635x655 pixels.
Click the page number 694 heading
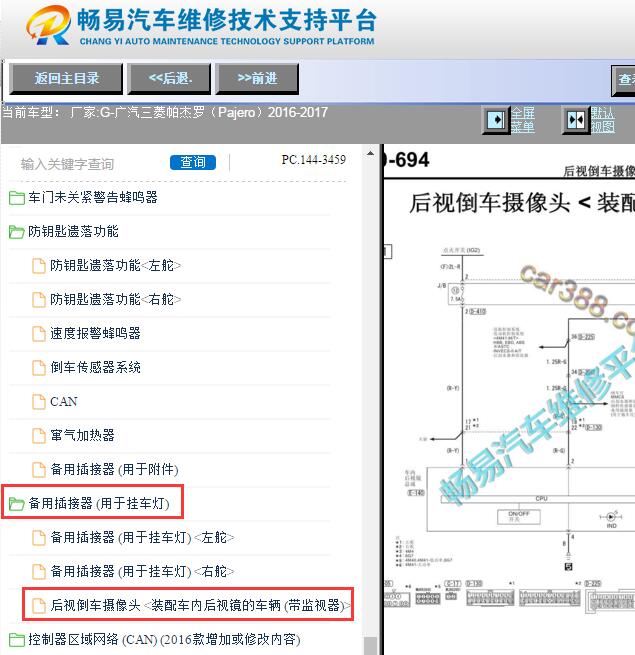pyautogui.click(x=406, y=160)
